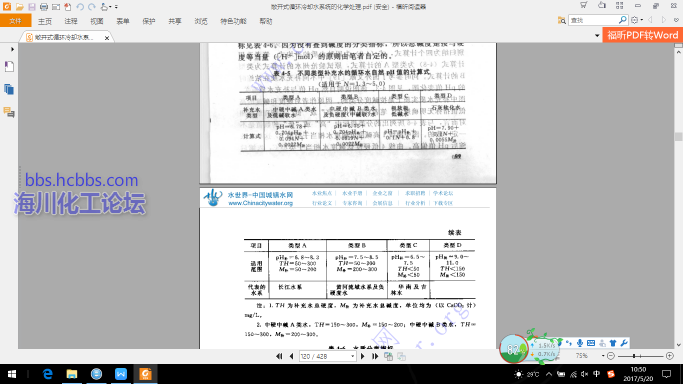Open the Pages thumbnails panel icon
The height and width of the screenshot is (384, 683).
click(x=9, y=90)
